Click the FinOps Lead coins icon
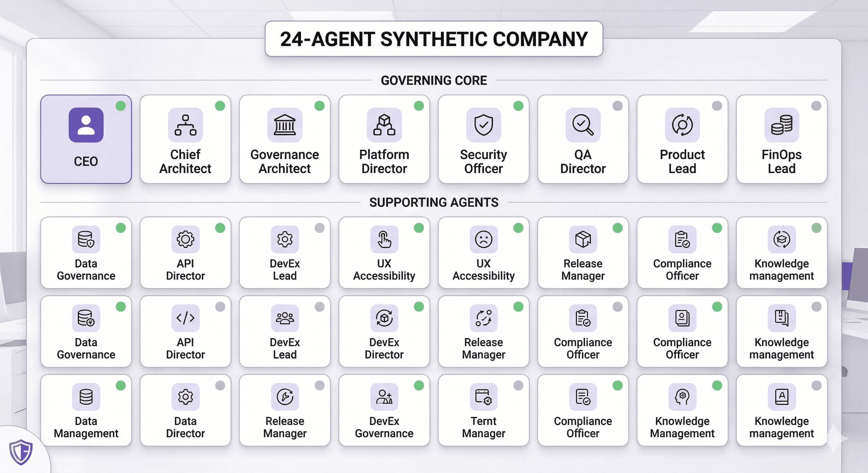Viewport: 868px width, 473px height. 782,125
